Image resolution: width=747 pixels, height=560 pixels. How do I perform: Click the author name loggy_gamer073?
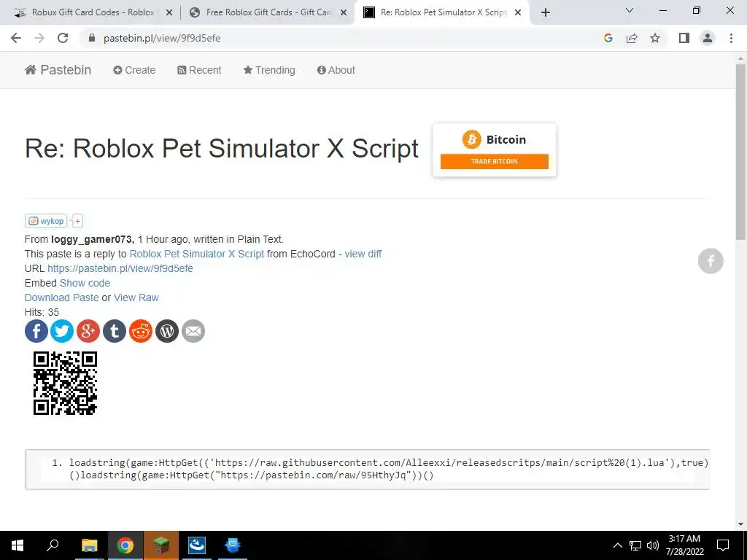tap(93, 239)
